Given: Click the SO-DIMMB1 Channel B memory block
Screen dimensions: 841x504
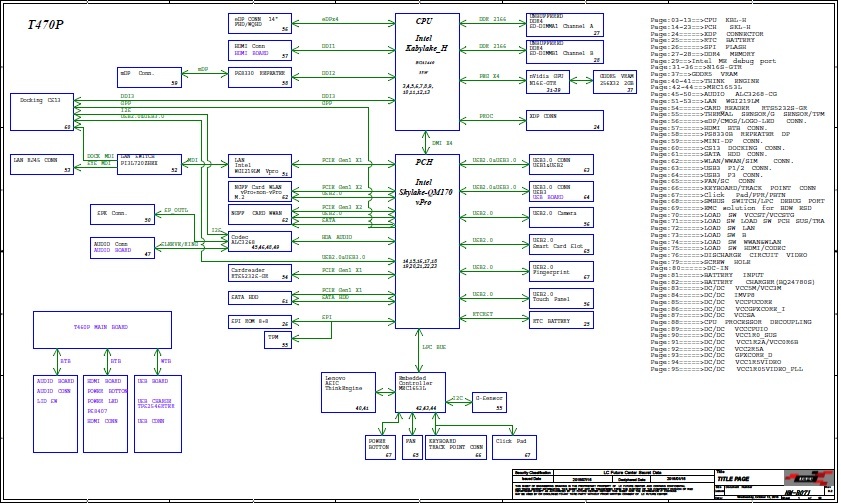Looking at the screenshot, I should point(565,52).
